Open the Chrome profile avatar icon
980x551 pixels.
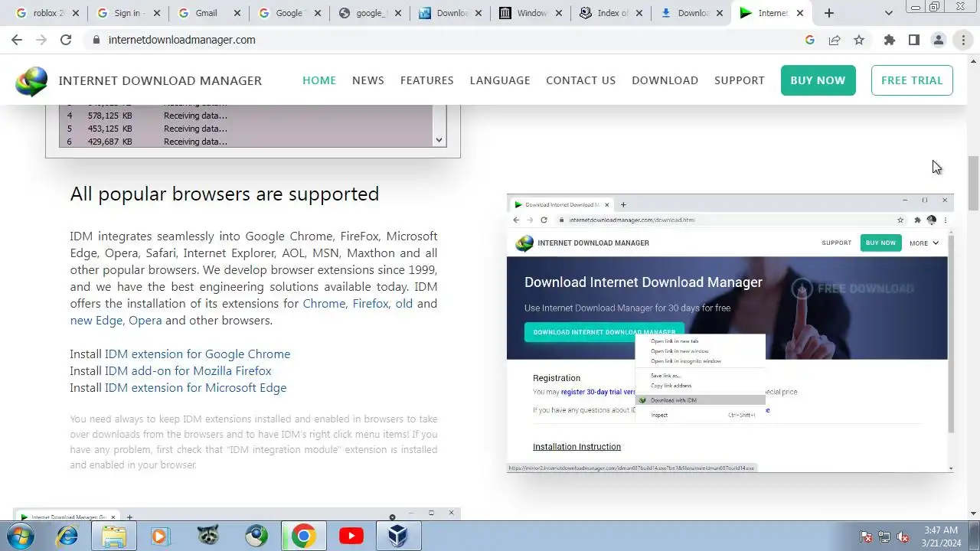pyautogui.click(x=939, y=40)
